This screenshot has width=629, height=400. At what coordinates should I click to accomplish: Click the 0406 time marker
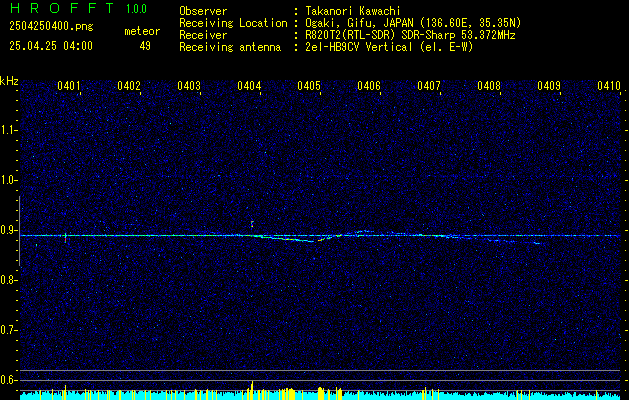coord(369,85)
